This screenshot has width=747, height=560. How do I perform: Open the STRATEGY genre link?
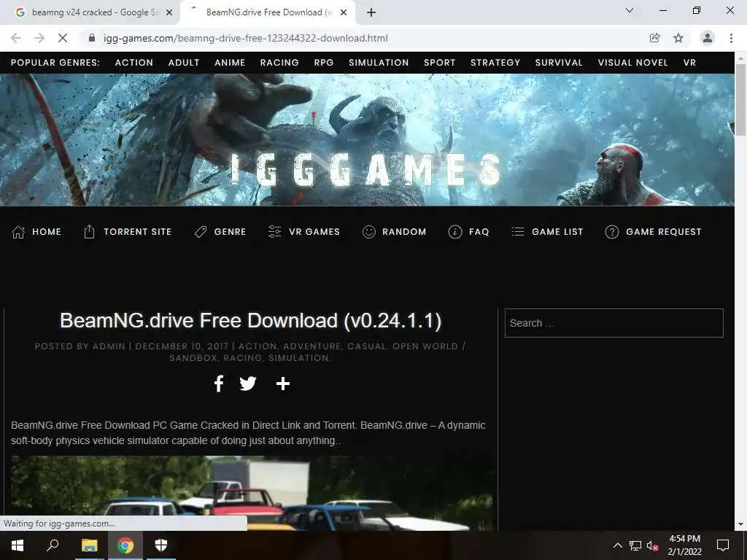pos(495,63)
